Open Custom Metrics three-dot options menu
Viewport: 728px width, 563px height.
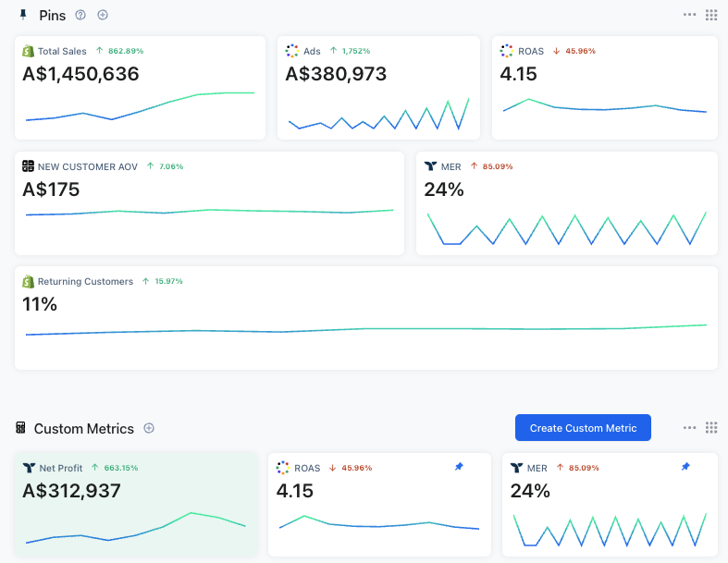pos(689,427)
